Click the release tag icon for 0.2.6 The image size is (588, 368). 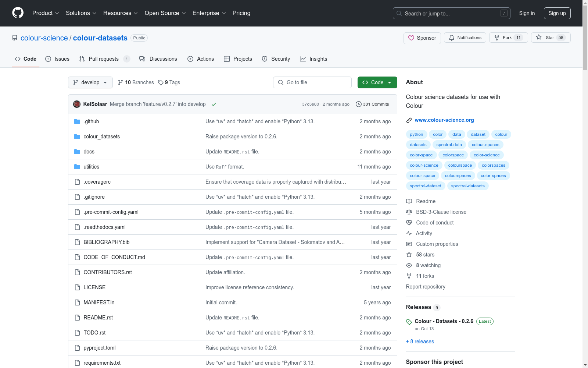(409, 322)
